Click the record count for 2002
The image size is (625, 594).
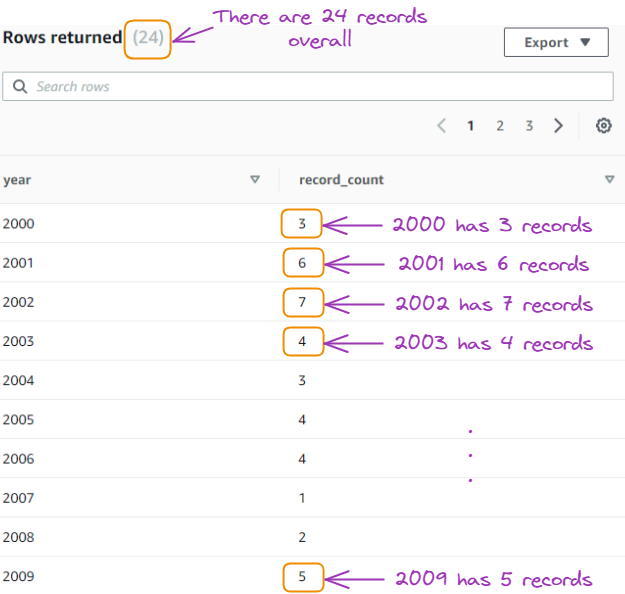click(x=302, y=302)
